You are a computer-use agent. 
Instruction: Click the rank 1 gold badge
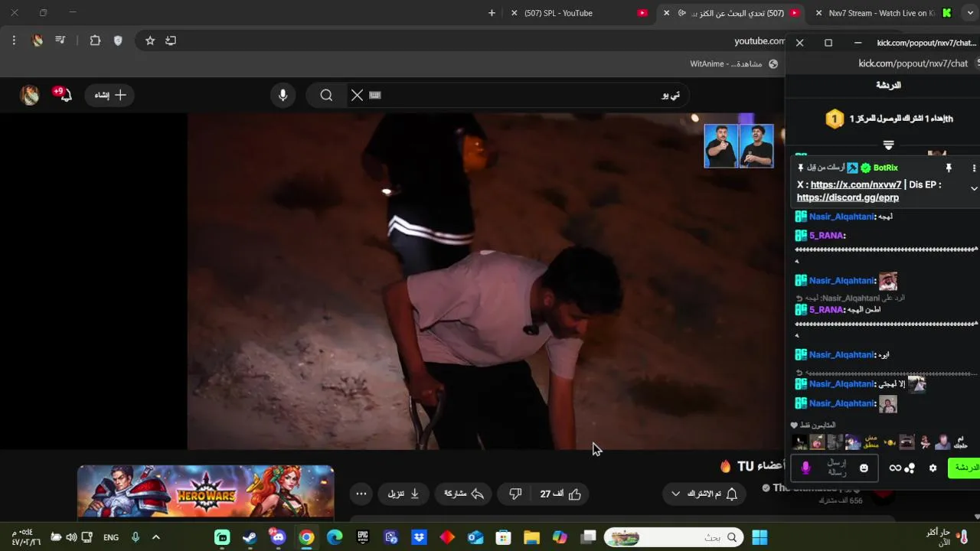click(835, 119)
